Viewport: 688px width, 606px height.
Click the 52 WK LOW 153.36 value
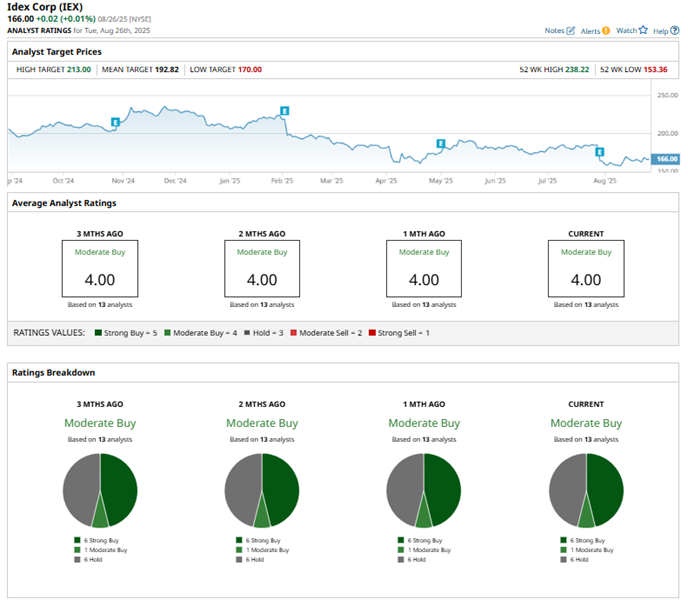pos(656,69)
